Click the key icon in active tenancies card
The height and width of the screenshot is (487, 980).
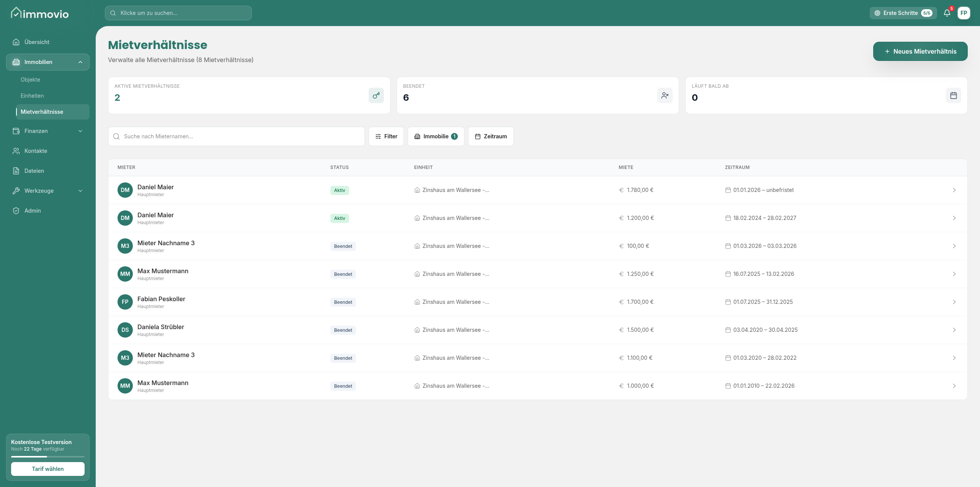tap(376, 95)
